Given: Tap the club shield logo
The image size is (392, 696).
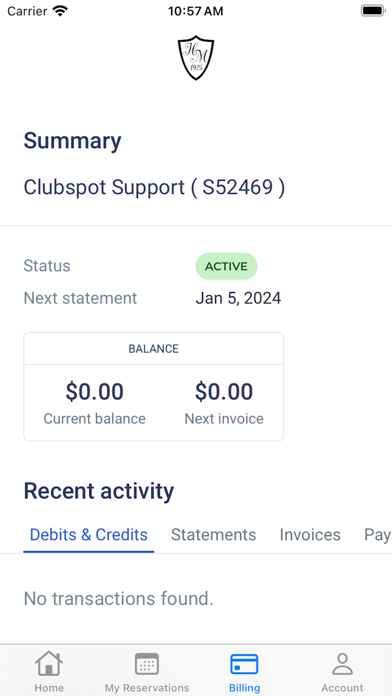Looking at the screenshot, I should [196, 58].
